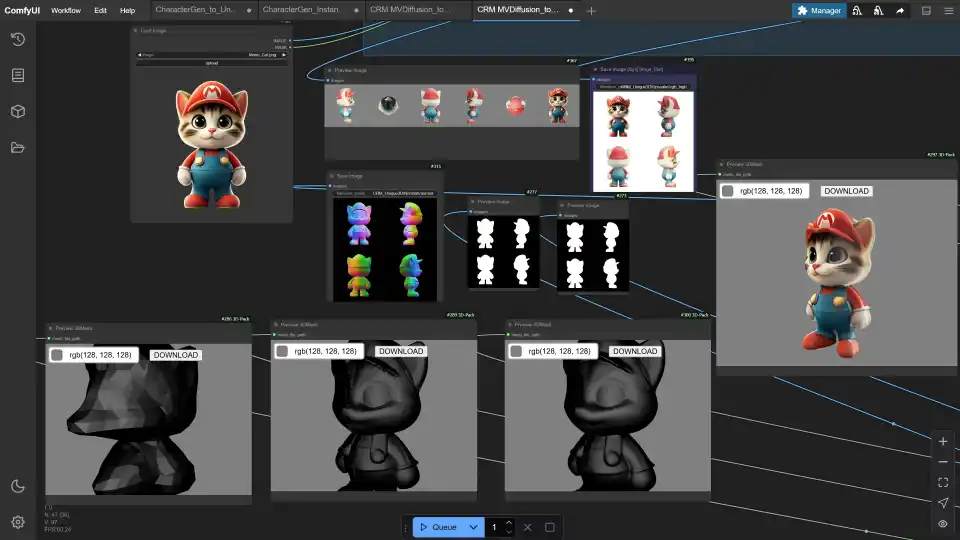Pick background color in textured cat preview

[x=727, y=191]
